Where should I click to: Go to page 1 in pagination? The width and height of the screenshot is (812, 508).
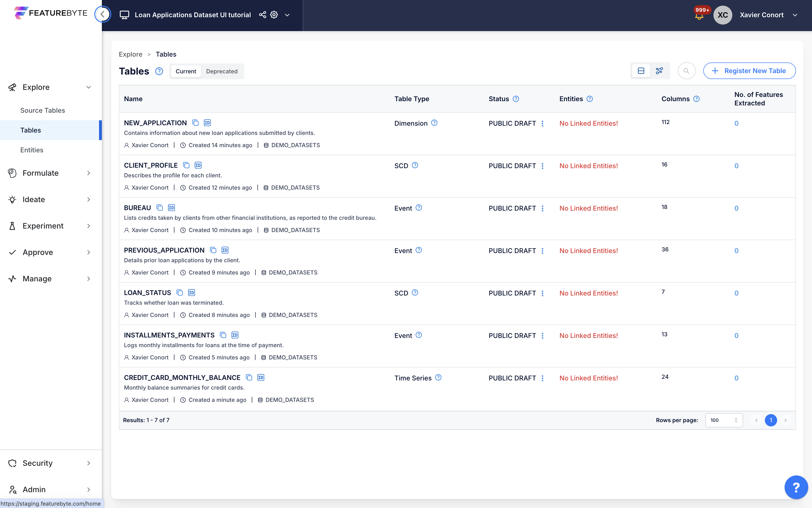tap(771, 420)
